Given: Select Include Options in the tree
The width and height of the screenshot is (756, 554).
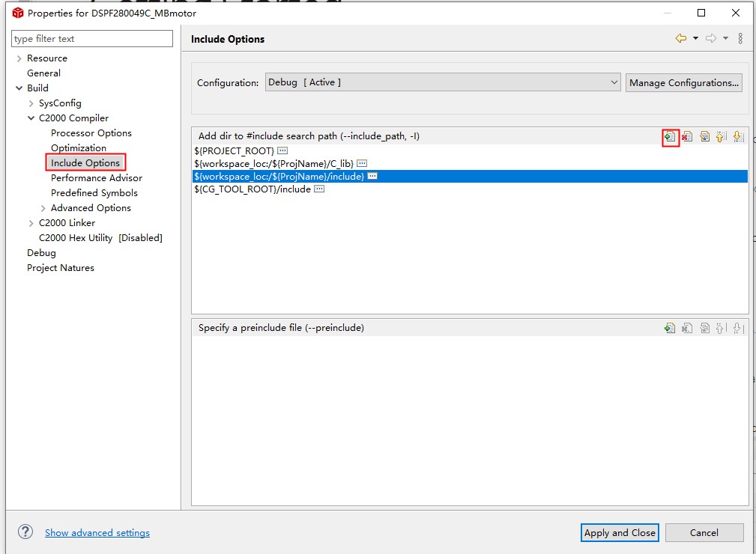Looking at the screenshot, I should tap(85, 162).
